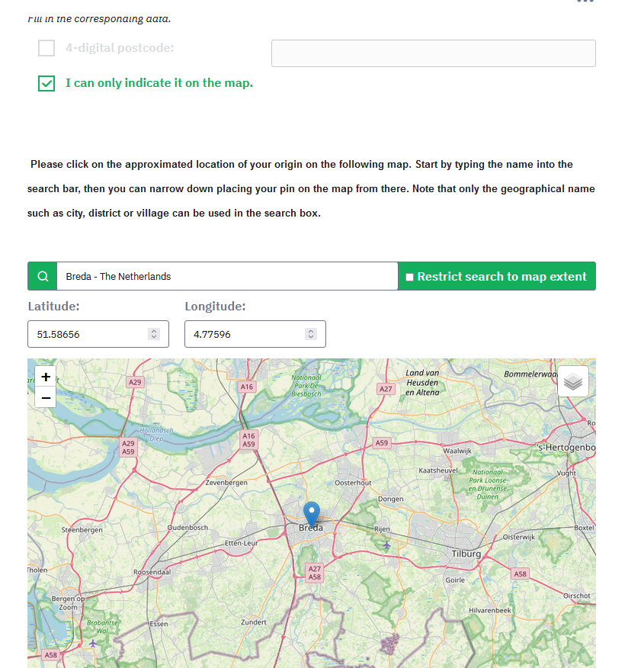Click the airplane icon near Bergen op Zoom

(93, 643)
